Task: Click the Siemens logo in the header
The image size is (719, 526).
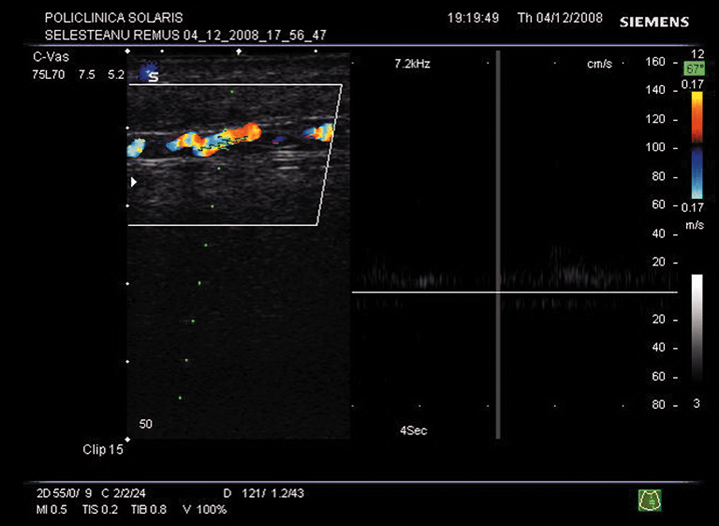Action: tap(653, 21)
